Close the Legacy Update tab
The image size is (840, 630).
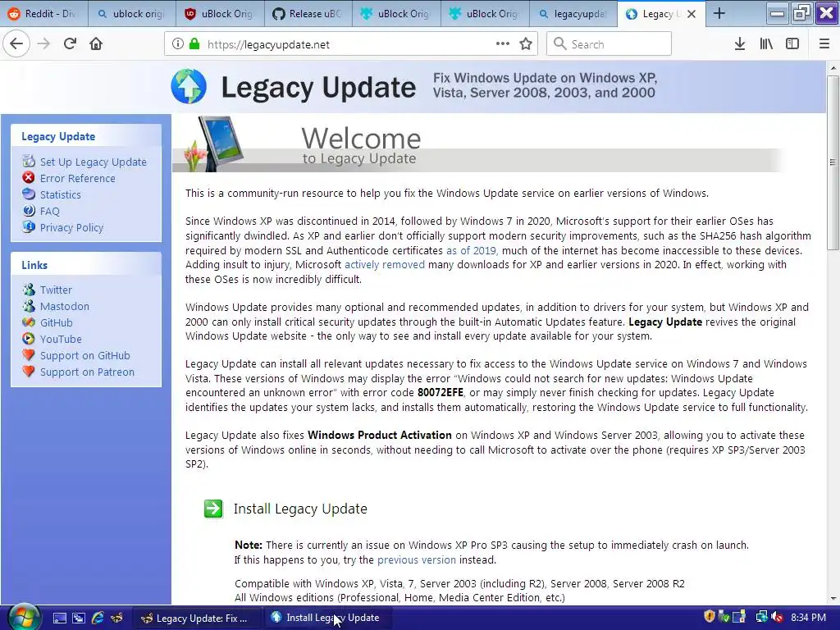coord(692,14)
